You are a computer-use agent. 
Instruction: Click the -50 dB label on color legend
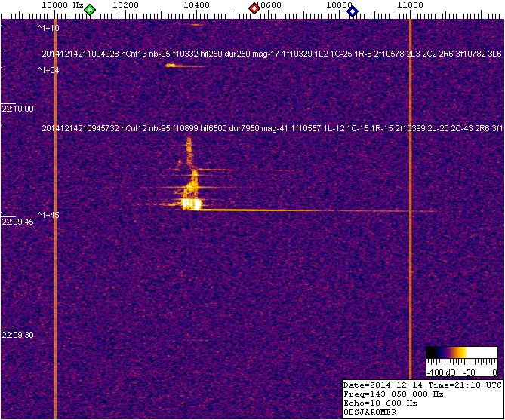tap(469, 372)
